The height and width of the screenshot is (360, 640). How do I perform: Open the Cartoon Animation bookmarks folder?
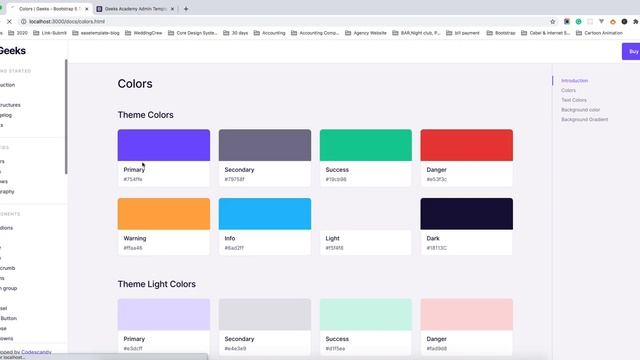click(599, 33)
